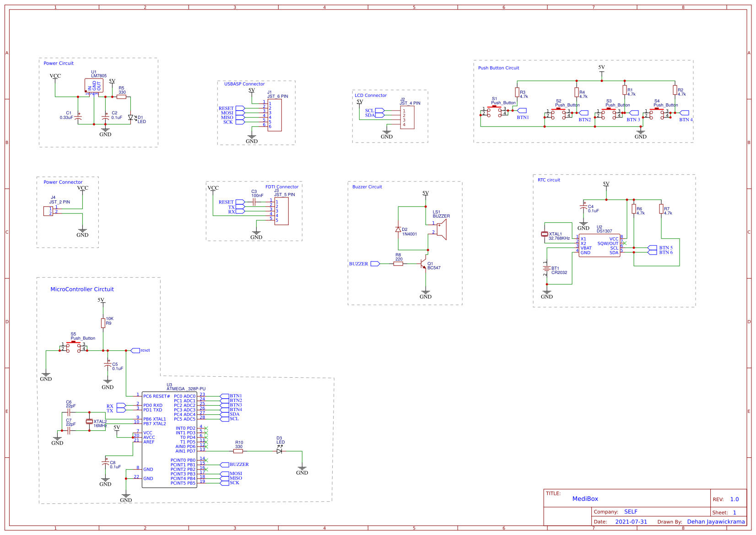This screenshot has height=535, width=756.
Task: Select the R9 10K pull-up resistor
Action: point(103,323)
